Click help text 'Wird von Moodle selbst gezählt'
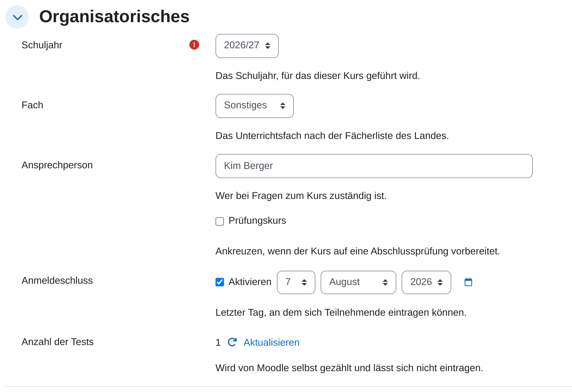 (283, 368)
